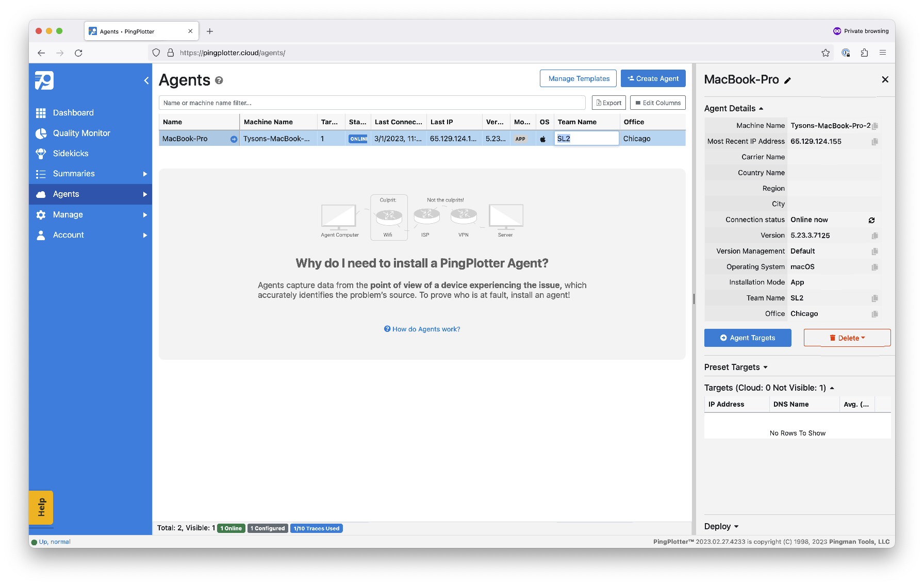
Task: Open Edit Columns options
Action: tap(658, 103)
